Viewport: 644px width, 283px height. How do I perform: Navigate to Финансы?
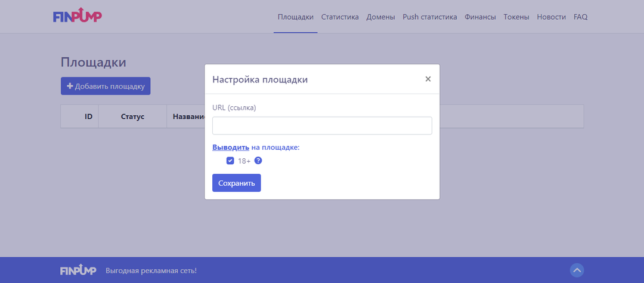point(480,17)
